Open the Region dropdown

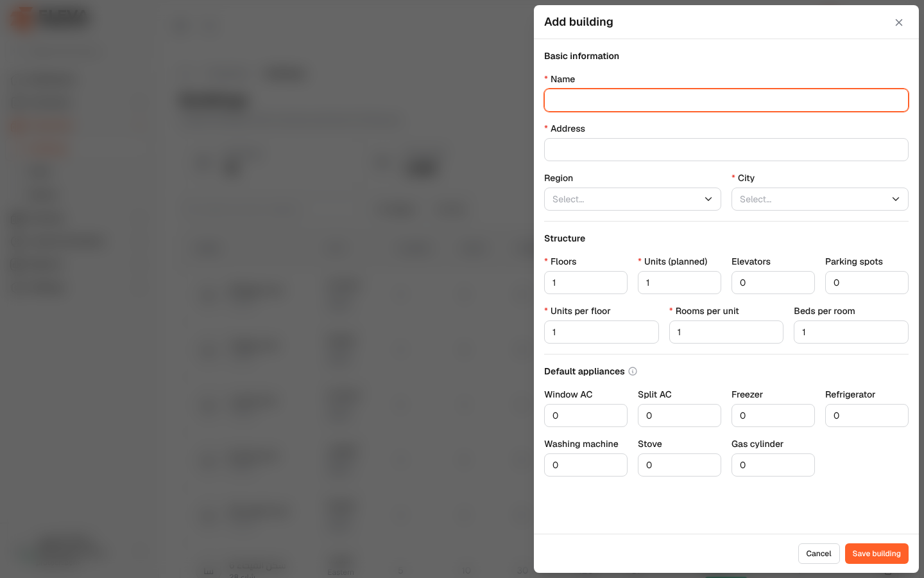633,199
